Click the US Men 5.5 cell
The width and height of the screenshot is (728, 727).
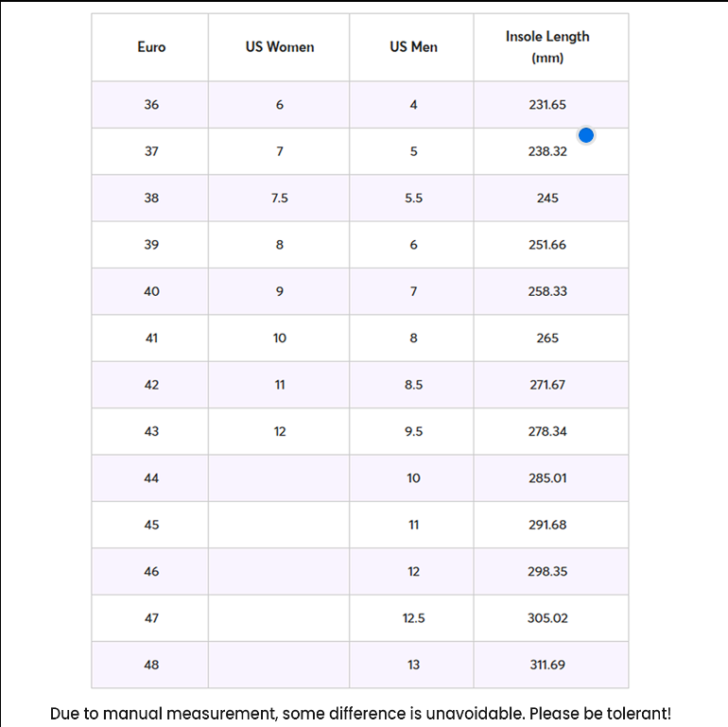coord(413,199)
